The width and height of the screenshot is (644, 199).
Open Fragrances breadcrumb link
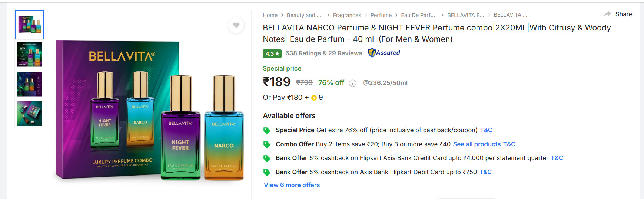click(347, 15)
